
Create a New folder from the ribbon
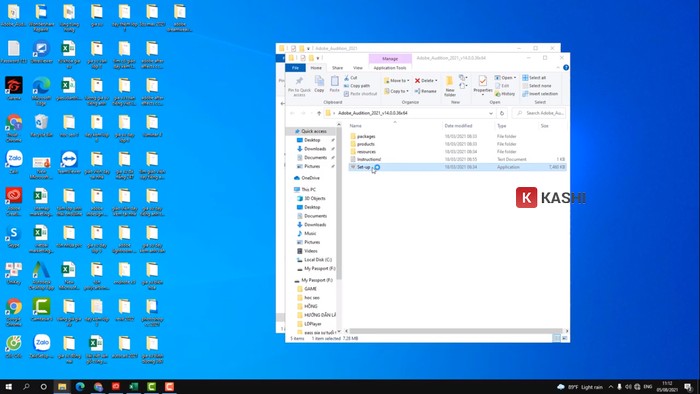click(450, 86)
